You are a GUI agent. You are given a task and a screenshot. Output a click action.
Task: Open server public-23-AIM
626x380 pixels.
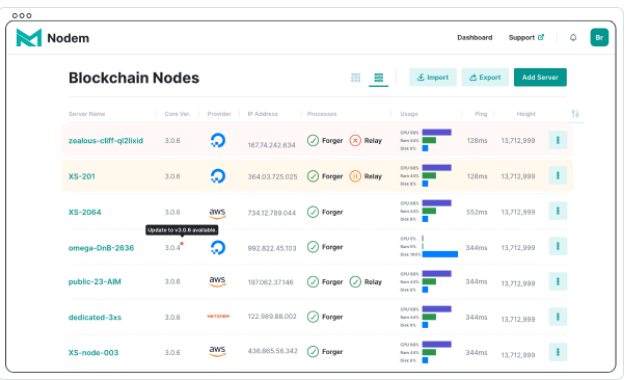95,282
